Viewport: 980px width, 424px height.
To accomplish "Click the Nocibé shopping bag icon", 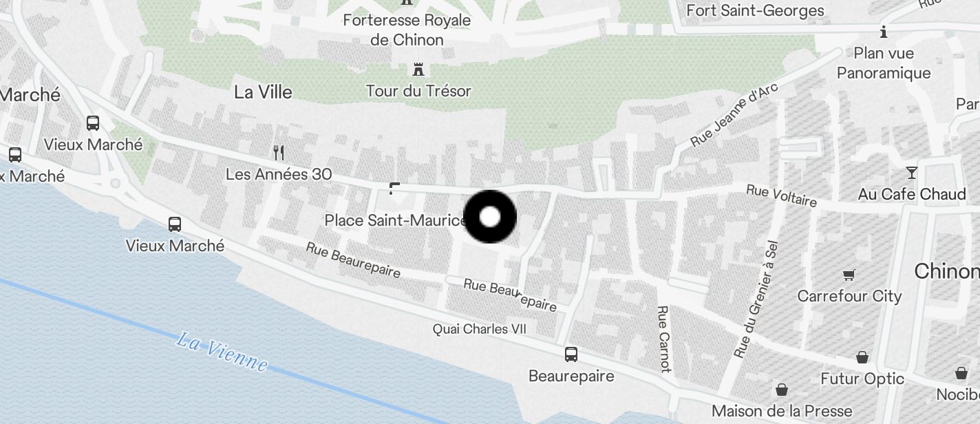I will pyautogui.click(x=961, y=373).
